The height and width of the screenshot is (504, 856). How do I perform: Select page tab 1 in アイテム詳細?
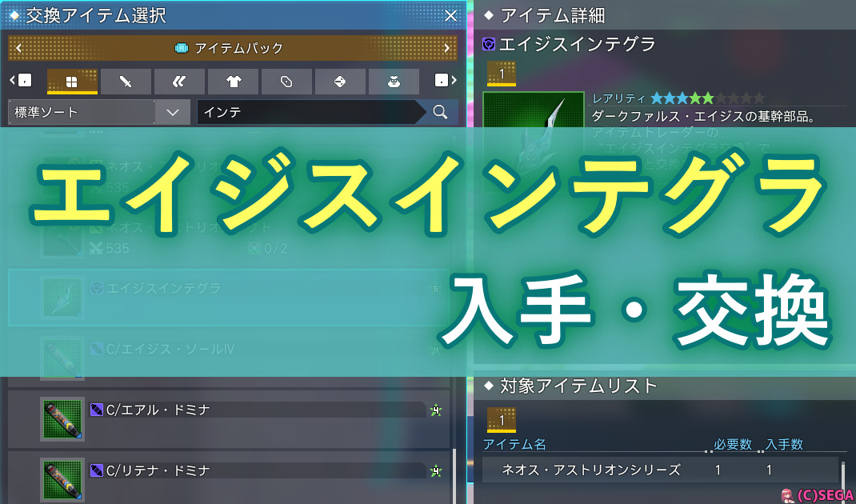[x=501, y=74]
